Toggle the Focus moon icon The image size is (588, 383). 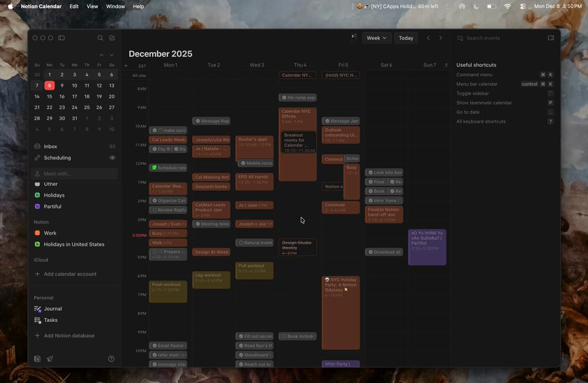tap(476, 6)
